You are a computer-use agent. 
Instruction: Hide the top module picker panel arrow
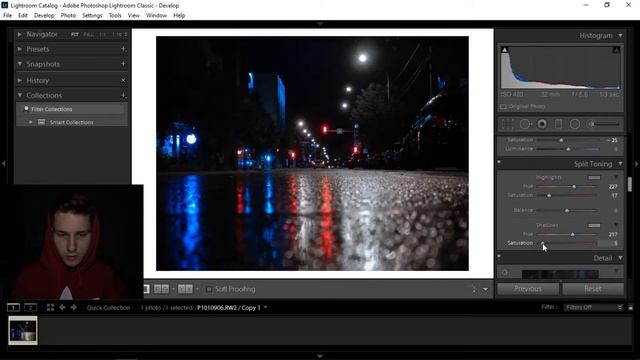point(320,24)
